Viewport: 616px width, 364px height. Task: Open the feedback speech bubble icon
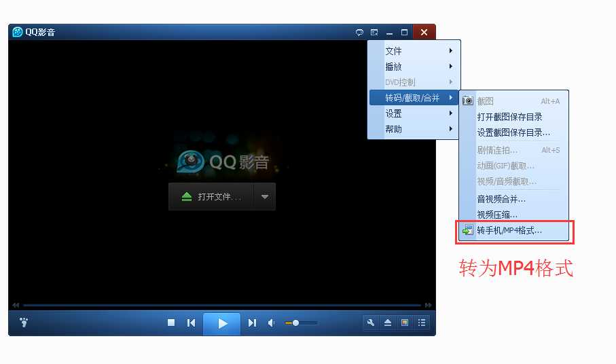(x=359, y=32)
